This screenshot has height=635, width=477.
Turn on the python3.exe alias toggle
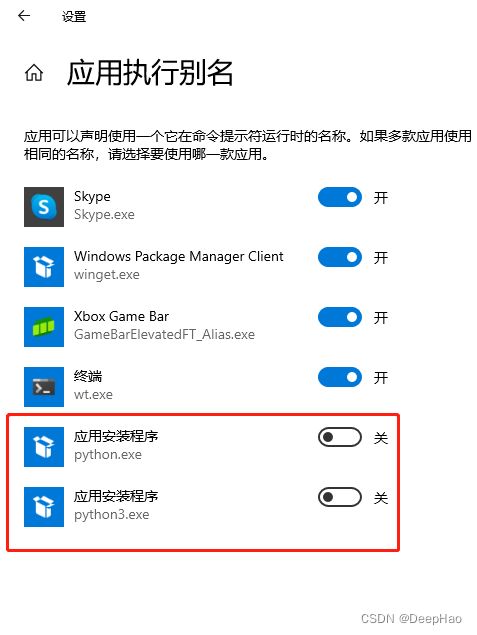(x=340, y=497)
